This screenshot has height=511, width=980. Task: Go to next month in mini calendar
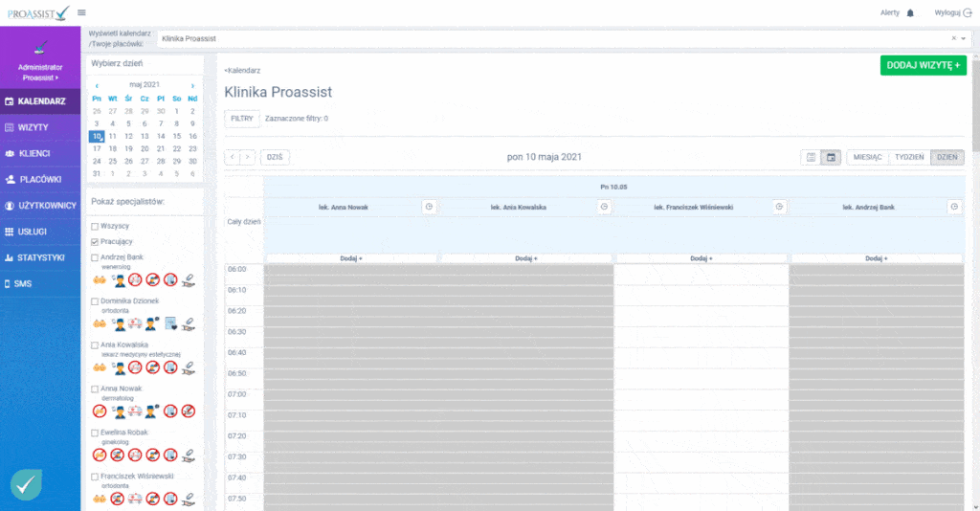[x=192, y=85]
